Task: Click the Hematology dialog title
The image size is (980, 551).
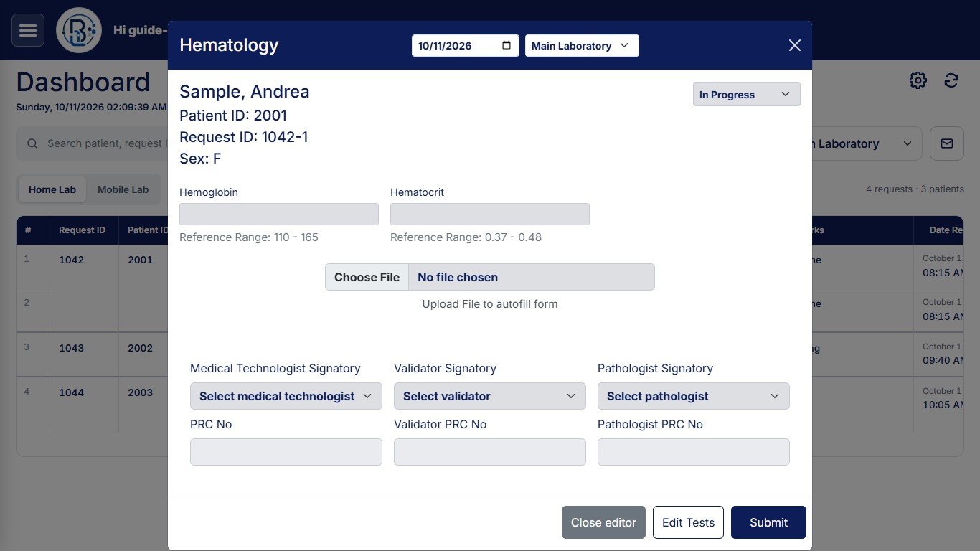Action: (229, 45)
